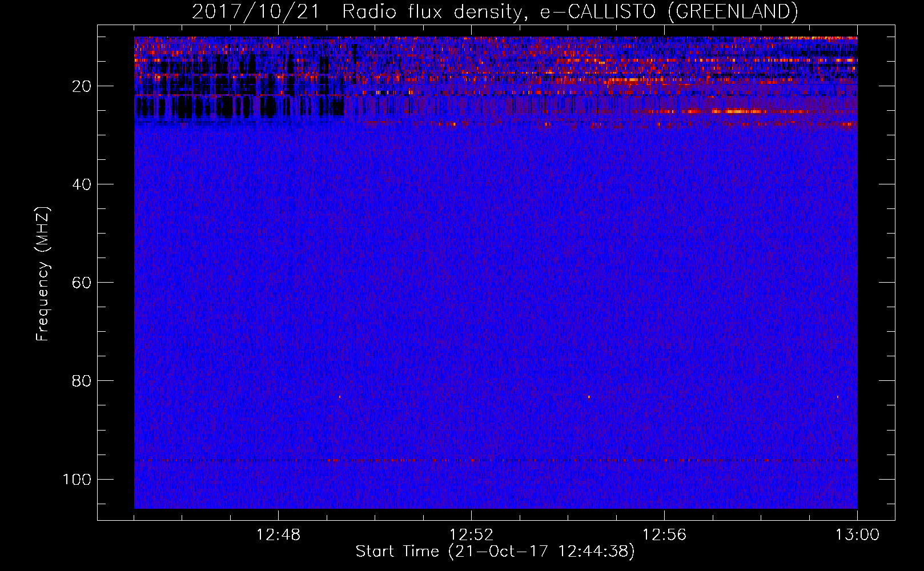Click the 20 MHz frequency tick label
This screenshot has width=924, height=571.
[x=82, y=86]
